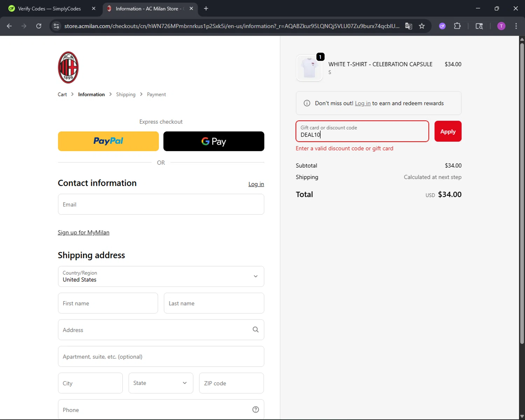The height and width of the screenshot is (420, 525).
Task: Apply the discount code with the Apply button
Action: [448, 131]
